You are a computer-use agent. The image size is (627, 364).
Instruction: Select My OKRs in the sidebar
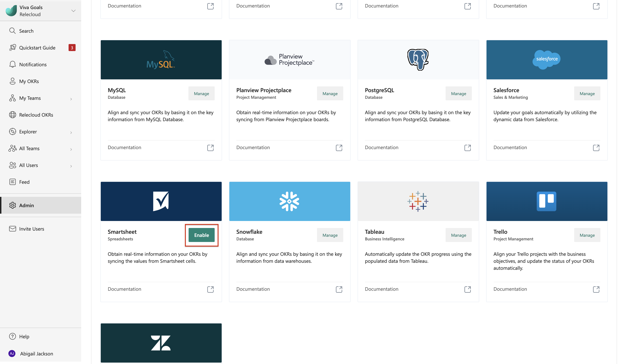pos(41,81)
